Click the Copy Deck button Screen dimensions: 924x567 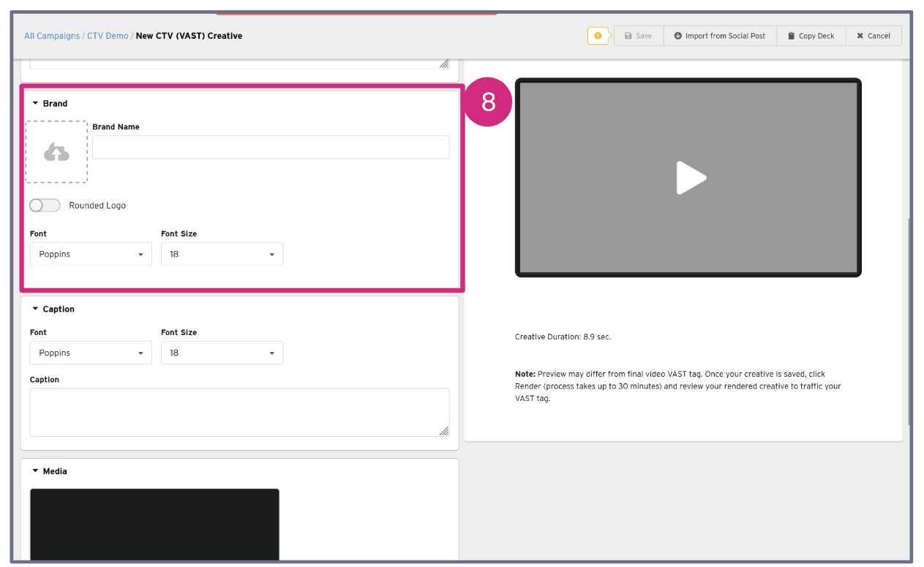tap(811, 36)
